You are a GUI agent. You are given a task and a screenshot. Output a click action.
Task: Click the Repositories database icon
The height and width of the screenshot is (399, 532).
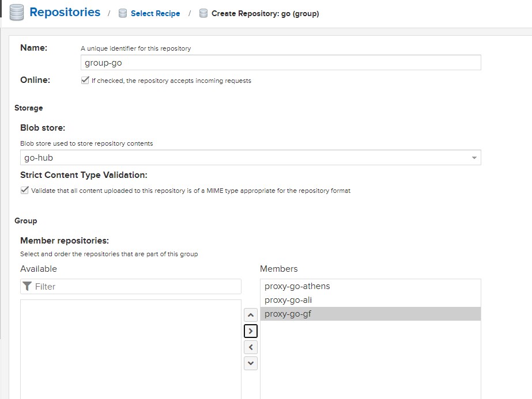(17, 13)
